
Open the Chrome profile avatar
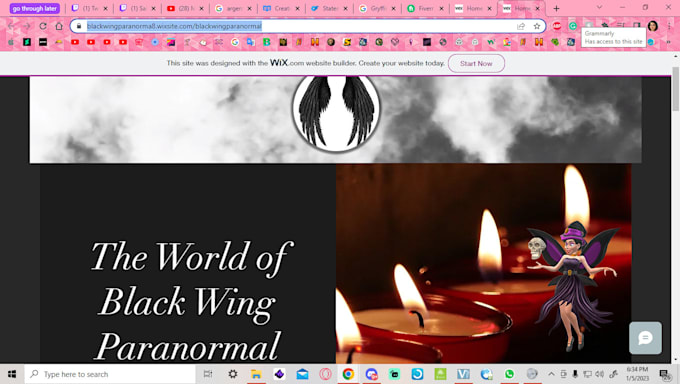tap(653, 26)
